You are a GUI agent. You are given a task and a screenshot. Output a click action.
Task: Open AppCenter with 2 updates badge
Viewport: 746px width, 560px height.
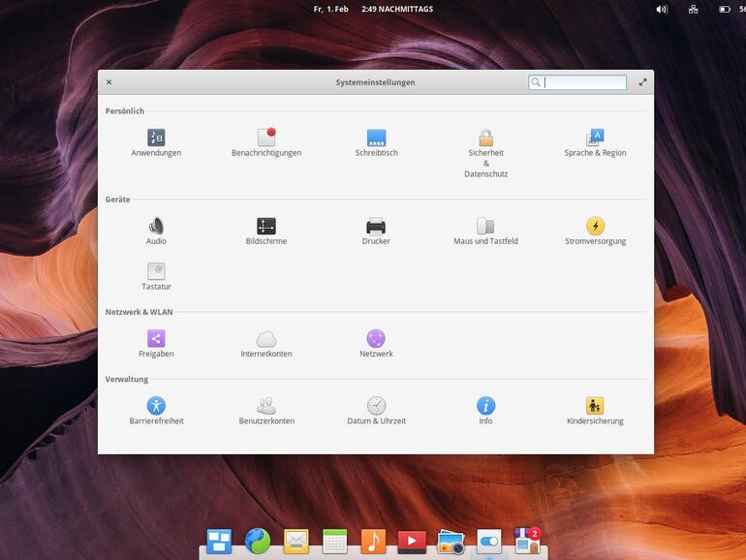coord(528,541)
